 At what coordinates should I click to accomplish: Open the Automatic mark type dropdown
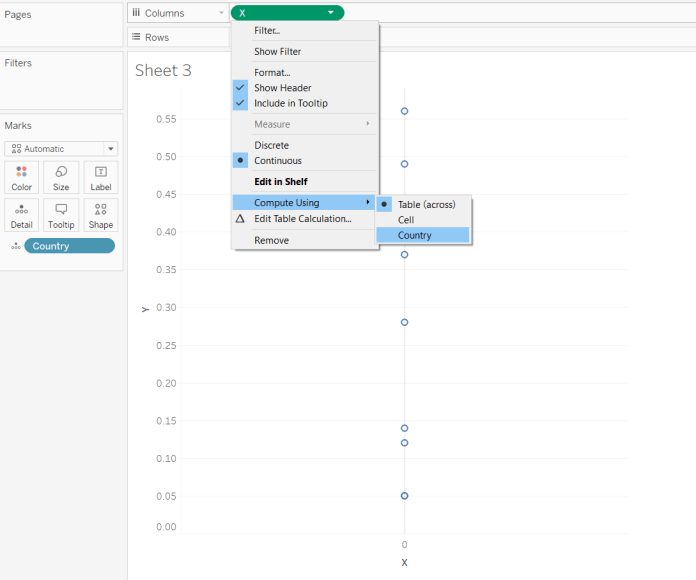pyautogui.click(x=61, y=149)
